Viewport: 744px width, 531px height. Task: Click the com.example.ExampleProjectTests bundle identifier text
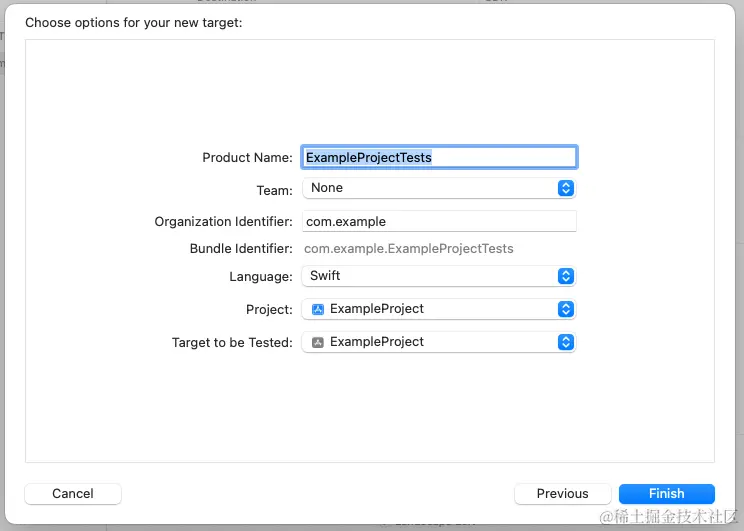tap(409, 249)
